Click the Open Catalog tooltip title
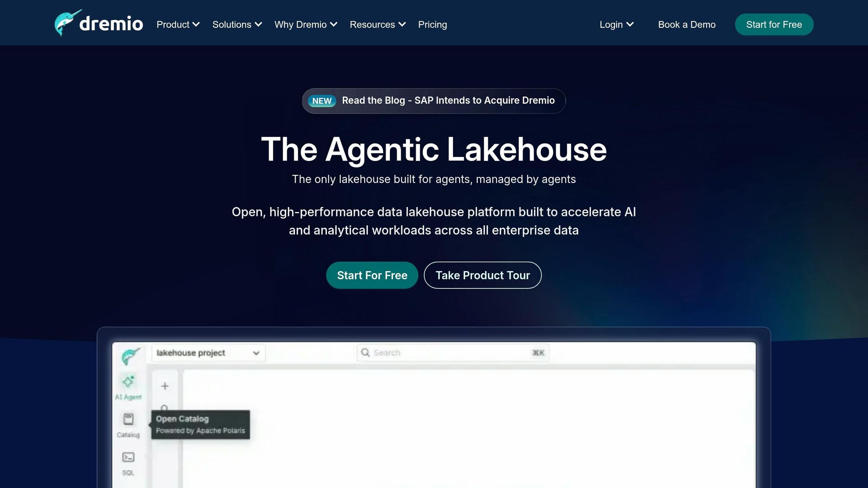 tap(182, 419)
